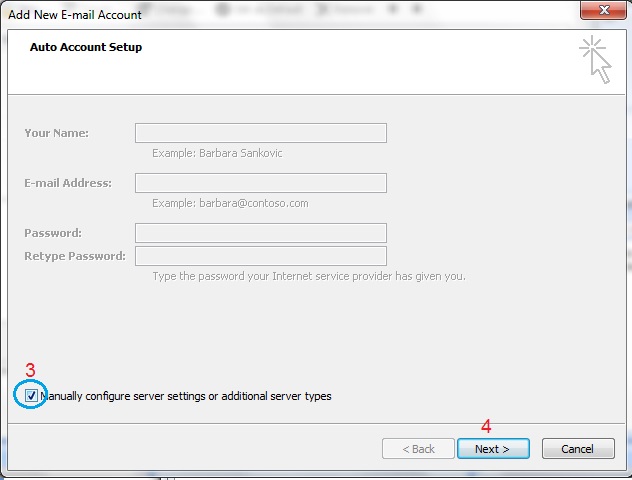Uncheck Manually configure server settings checkbox
Screen dimensions: 632x480
32,396
